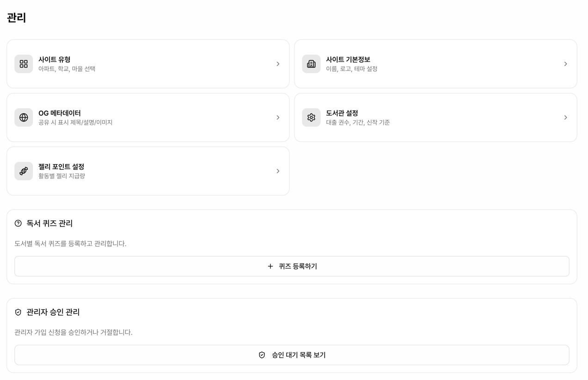Select the 도서관 설정 title text
Viewport: 588px width, 380px height.
tap(342, 113)
